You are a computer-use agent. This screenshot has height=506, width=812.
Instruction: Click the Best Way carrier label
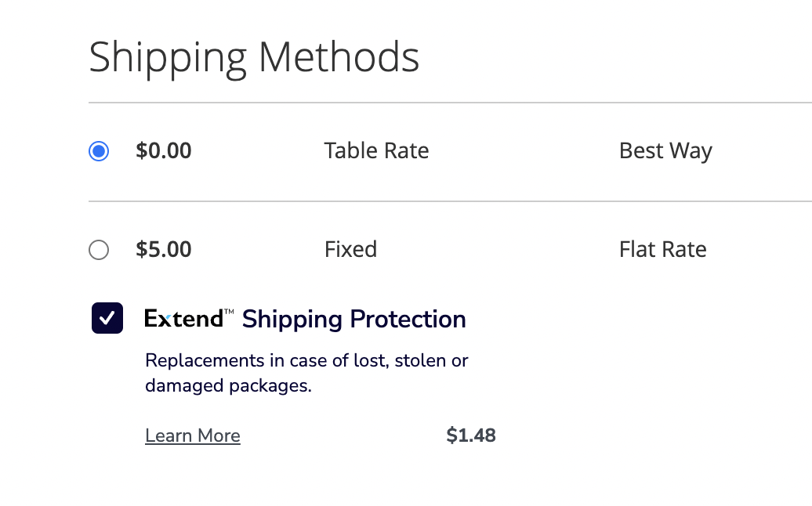click(665, 150)
